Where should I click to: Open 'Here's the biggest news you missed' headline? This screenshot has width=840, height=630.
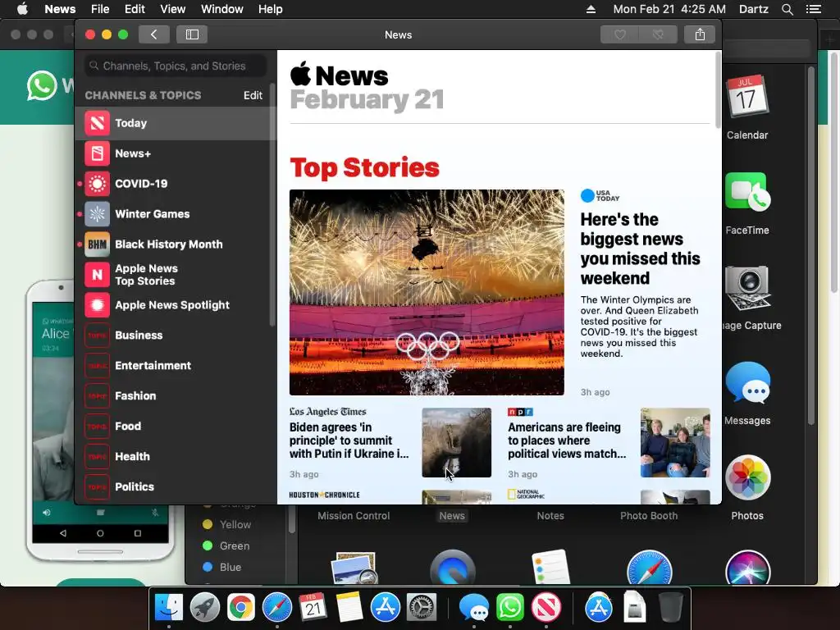point(640,249)
